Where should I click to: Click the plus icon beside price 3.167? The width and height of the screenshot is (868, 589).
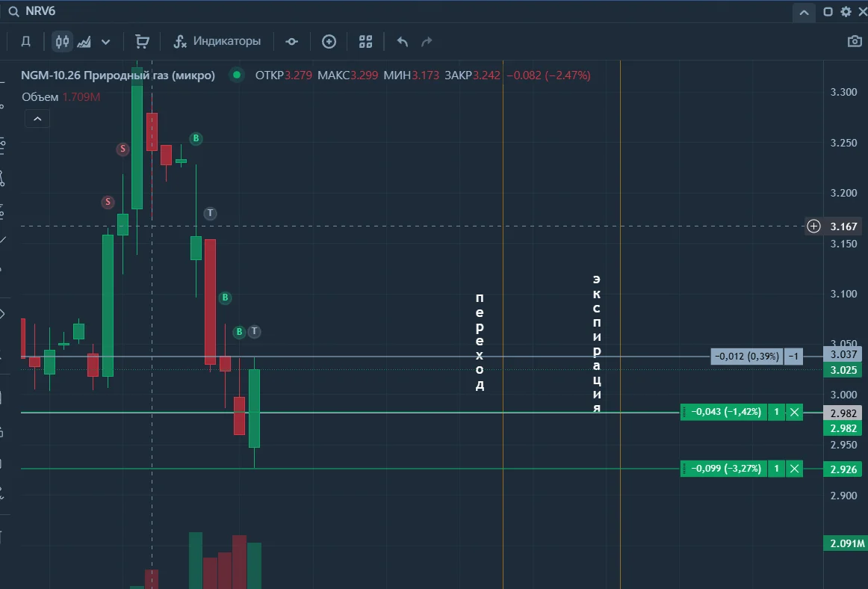point(813,226)
